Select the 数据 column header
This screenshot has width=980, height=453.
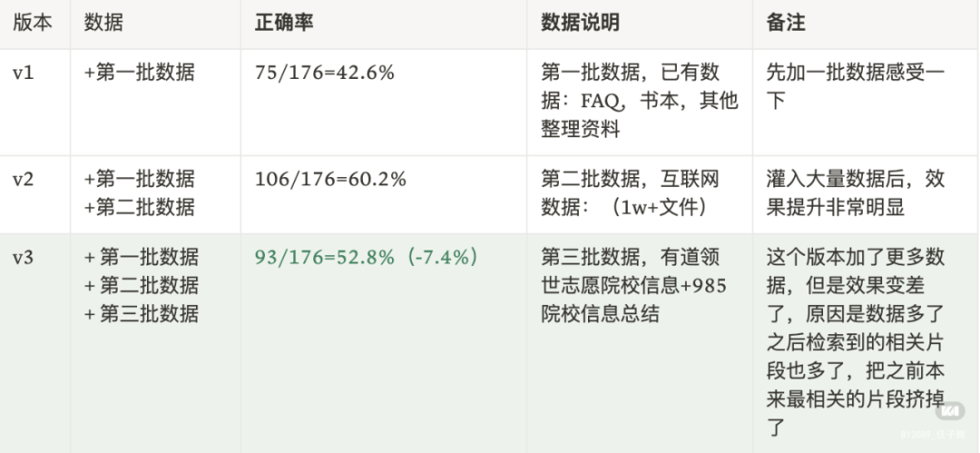coord(104,24)
